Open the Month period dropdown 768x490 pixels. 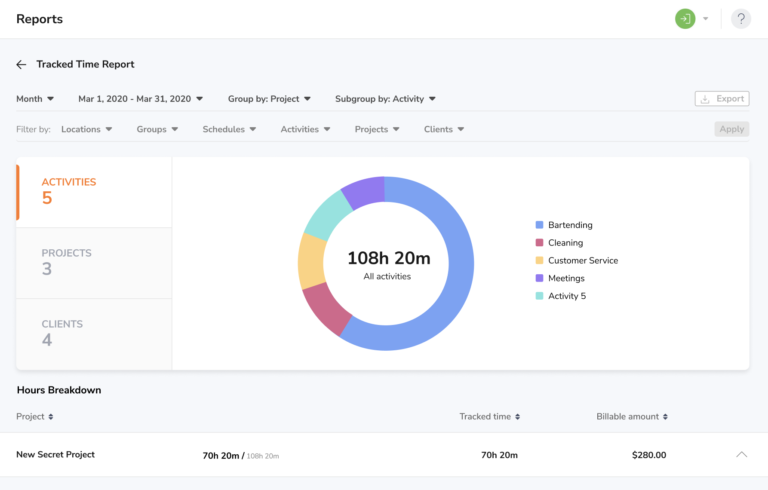pos(35,99)
